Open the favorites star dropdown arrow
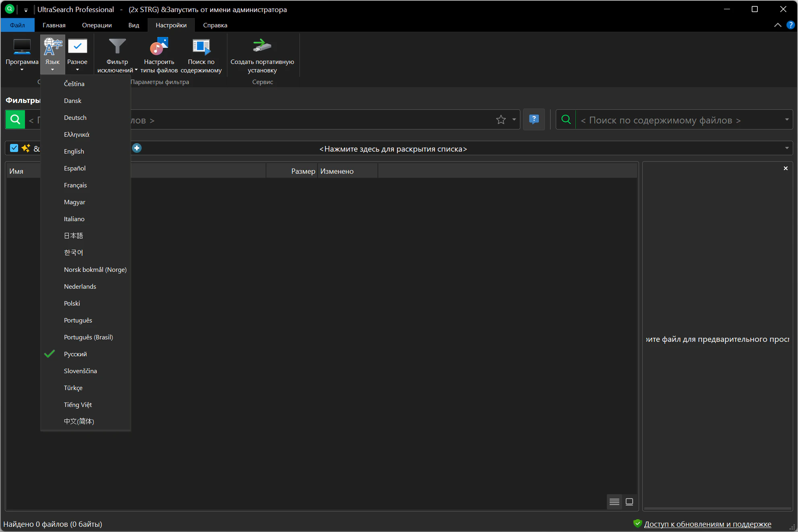This screenshot has width=798, height=532. (514, 120)
